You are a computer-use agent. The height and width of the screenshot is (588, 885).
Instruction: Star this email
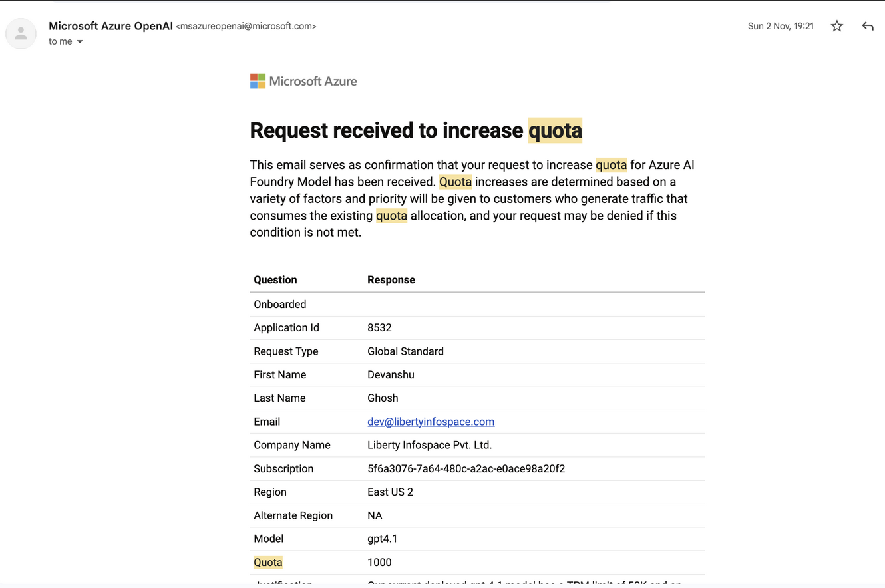click(x=836, y=26)
